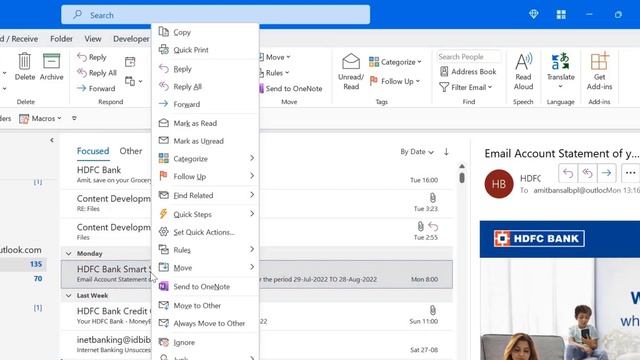640x360 pixels.
Task: Switch to Other inbox tab
Action: 131,151
